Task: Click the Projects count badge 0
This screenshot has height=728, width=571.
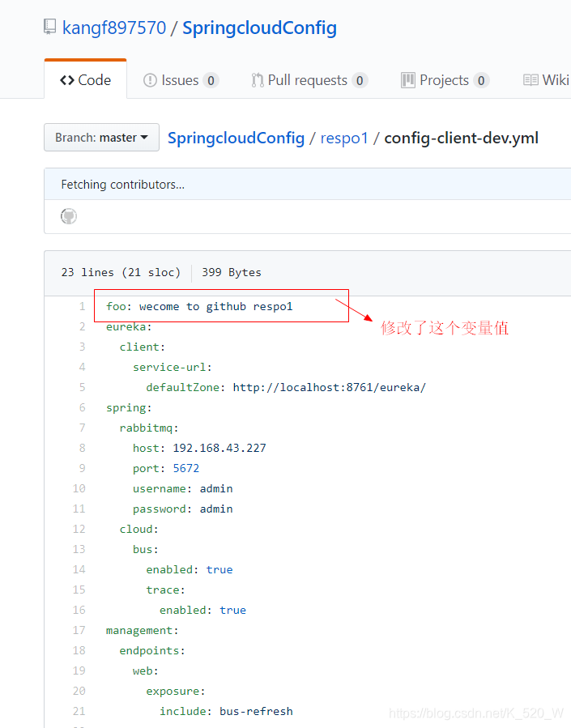Action: 481,81
